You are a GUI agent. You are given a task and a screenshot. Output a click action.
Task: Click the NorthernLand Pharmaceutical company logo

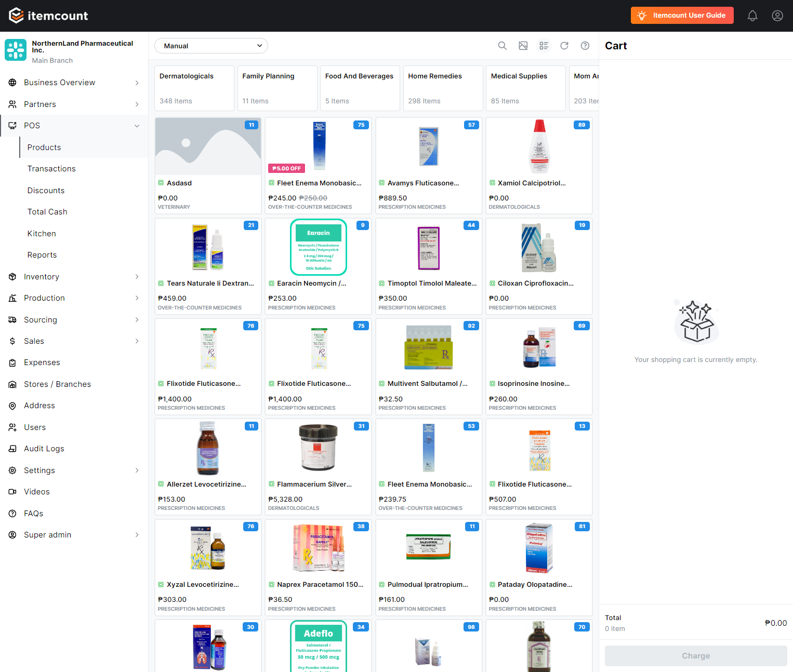(16, 50)
